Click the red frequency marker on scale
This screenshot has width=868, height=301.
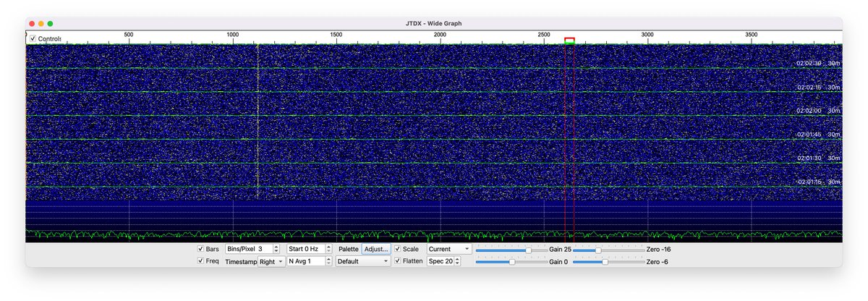point(569,41)
